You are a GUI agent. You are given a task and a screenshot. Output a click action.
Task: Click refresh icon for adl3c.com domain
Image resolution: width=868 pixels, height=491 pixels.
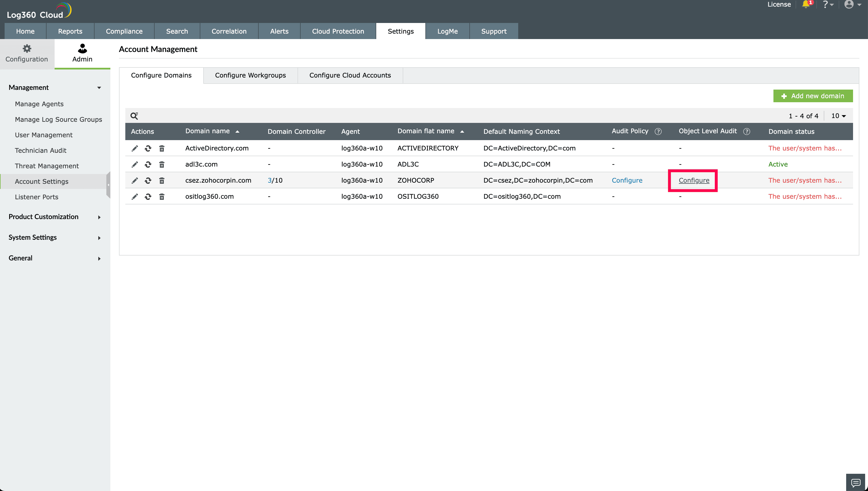point(148,165)
